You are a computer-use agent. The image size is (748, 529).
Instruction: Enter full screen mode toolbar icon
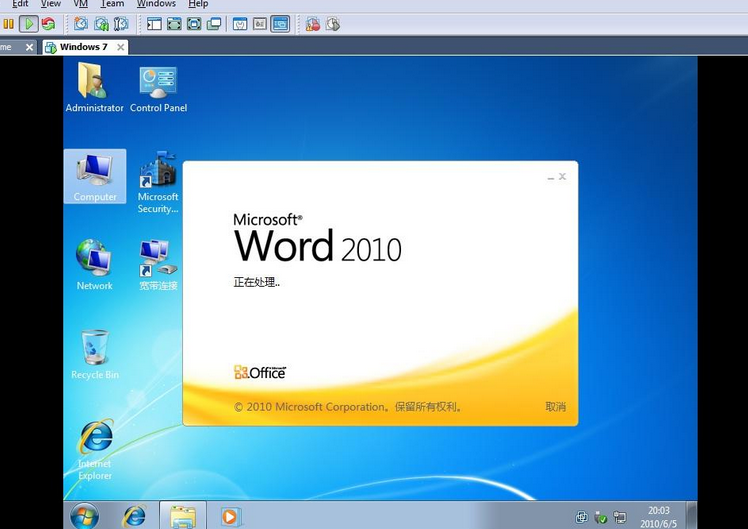coord(194,24)
